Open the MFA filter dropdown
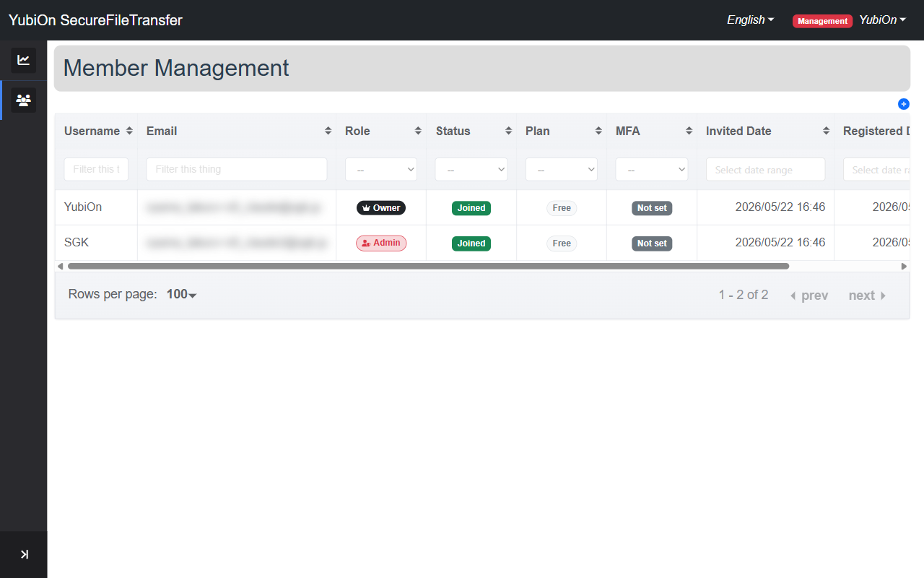The height and width of the screenshot is (578, 924). [x=652, y=169]
